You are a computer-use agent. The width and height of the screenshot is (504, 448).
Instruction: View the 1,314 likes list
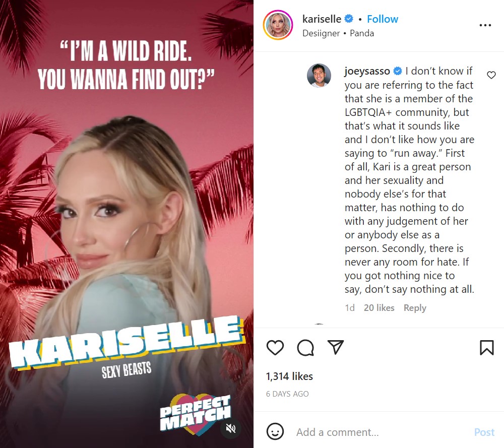289,376
